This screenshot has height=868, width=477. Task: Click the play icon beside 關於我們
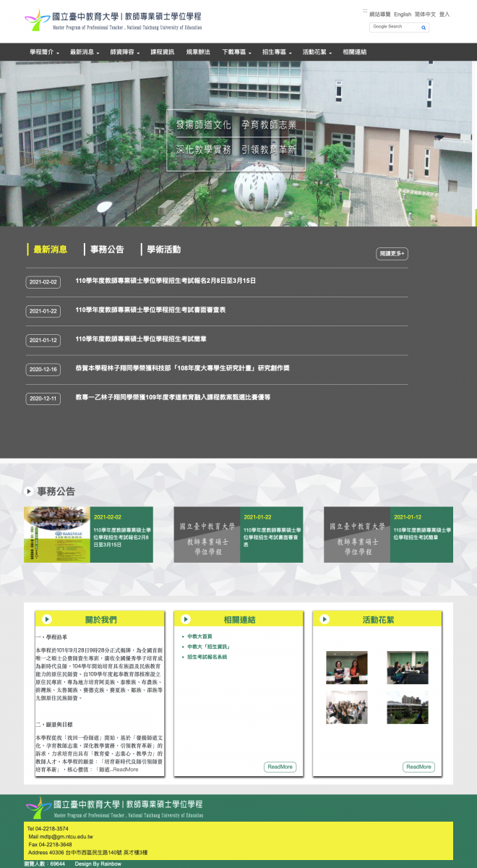[47, 619]
